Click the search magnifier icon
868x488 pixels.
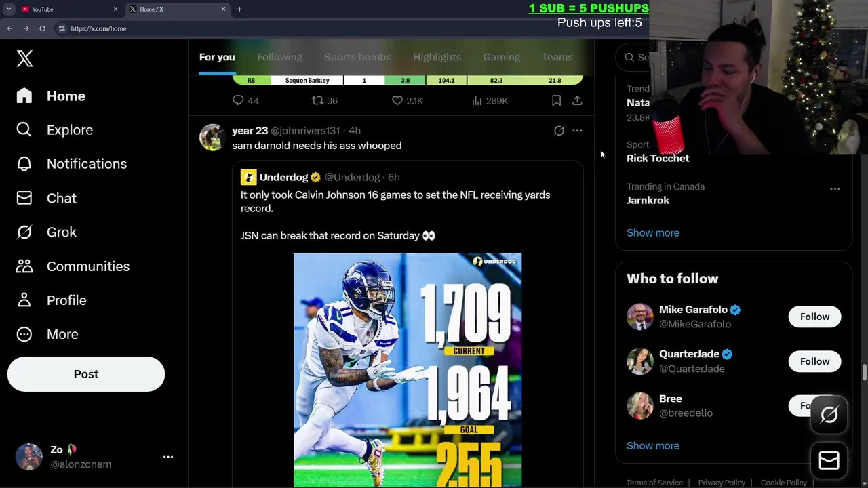[630, 57]
